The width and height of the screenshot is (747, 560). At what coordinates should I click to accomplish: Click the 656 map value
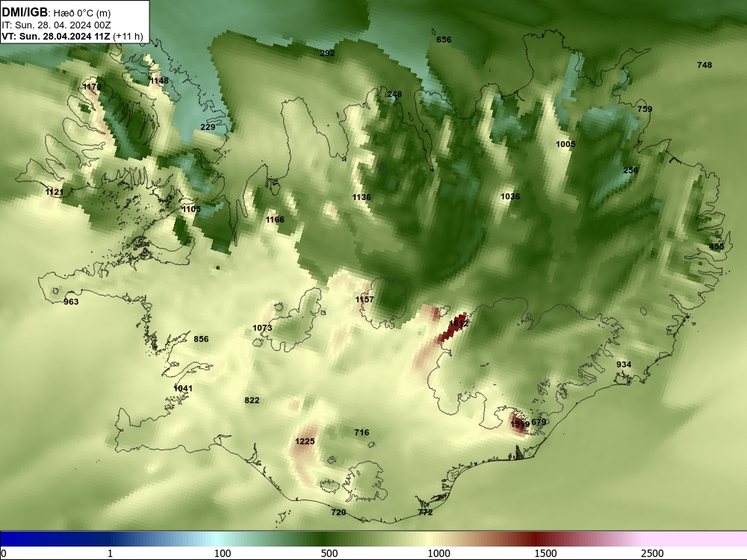pyautogui.click(x=444, y=40)
